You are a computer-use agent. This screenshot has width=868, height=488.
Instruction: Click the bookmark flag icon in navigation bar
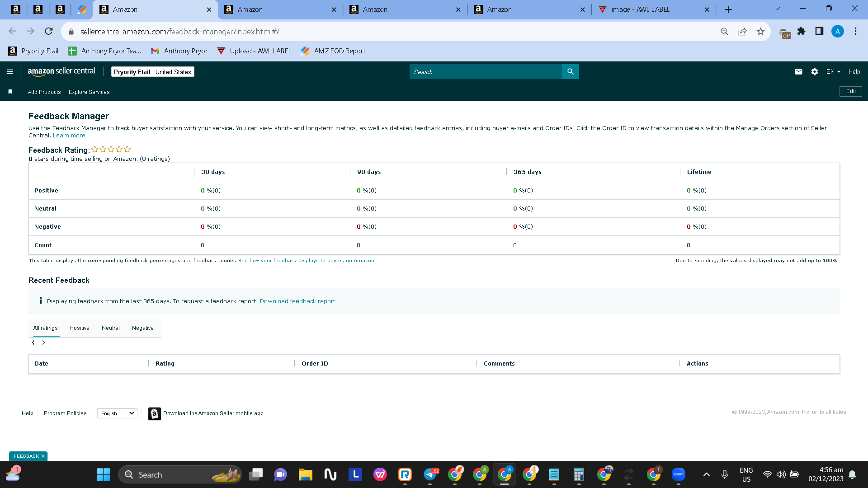10,92
